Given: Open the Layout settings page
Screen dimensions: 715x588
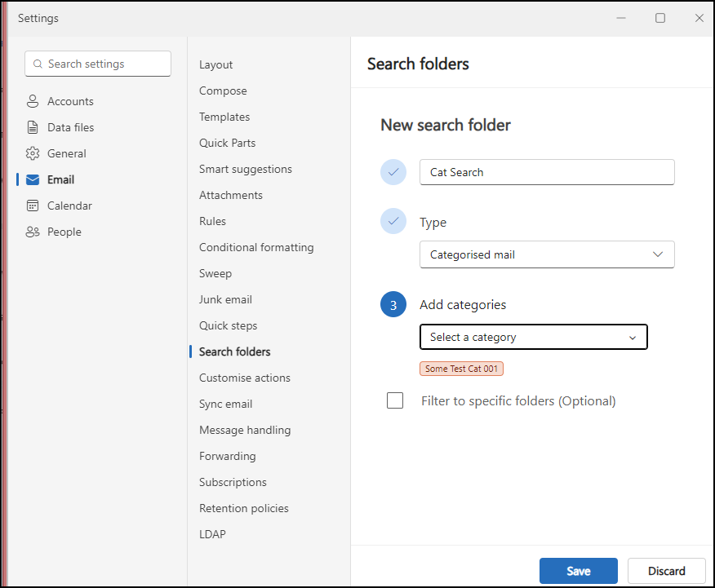Looking at the screenshot, I should click(x=215, y=64).
